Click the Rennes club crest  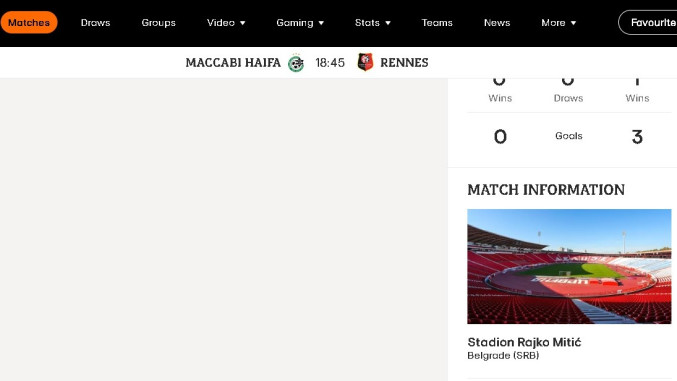coord(365,62)
